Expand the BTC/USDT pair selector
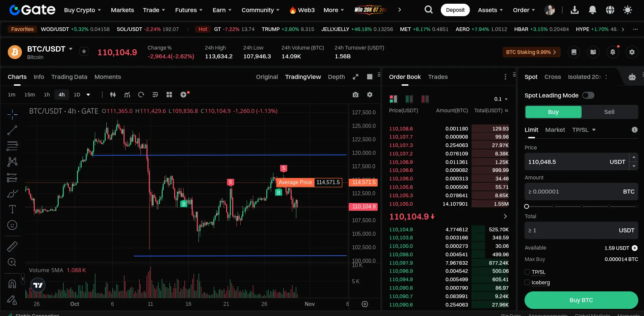Viewport: 644px width, 316px height. pos(71,49)
